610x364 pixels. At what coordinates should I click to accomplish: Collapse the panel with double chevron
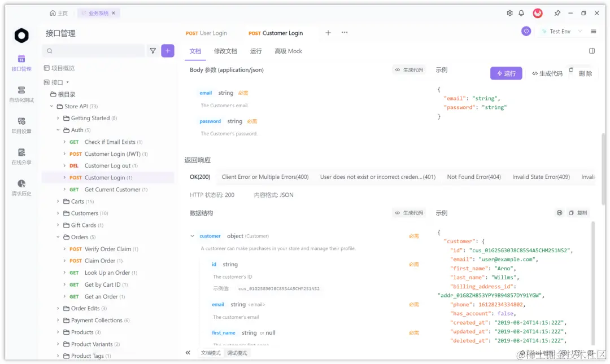(x=188, y=353)
